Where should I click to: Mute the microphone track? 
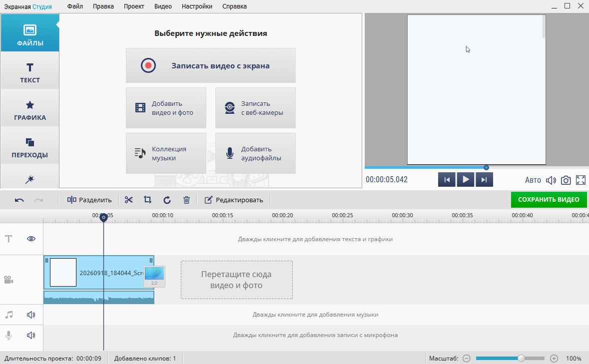click(31, 335)
